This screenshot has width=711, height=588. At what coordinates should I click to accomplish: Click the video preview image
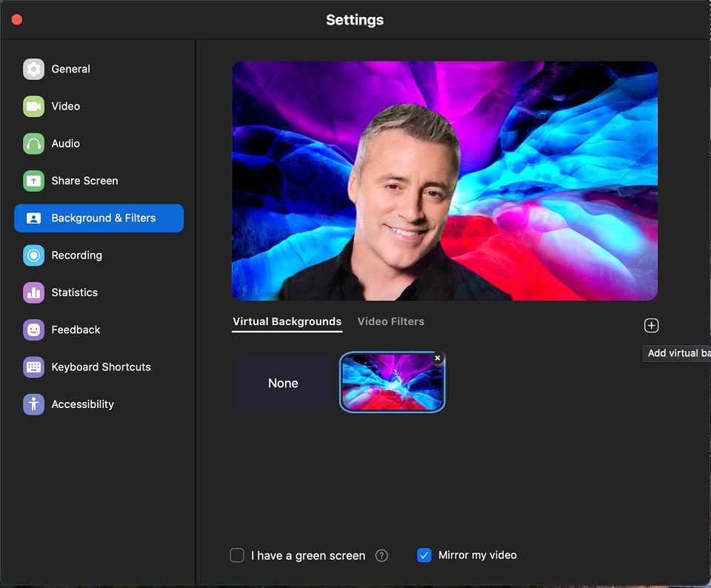tap(444, 181)
